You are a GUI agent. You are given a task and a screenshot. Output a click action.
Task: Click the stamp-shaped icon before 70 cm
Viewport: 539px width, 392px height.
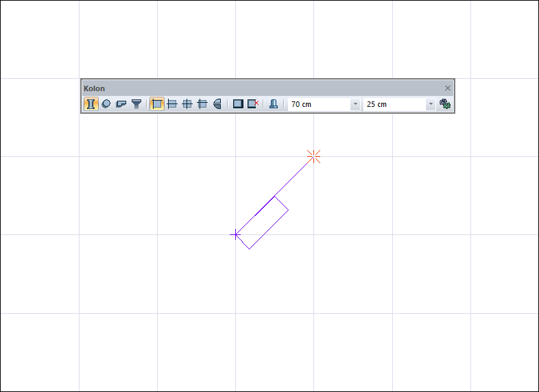coord(273,104)
